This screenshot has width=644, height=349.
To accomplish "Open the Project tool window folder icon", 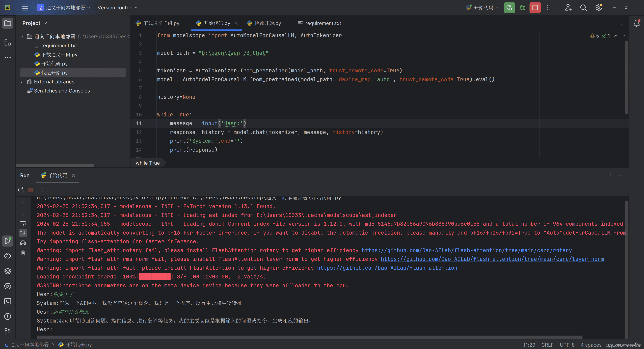I will (x=8, y=23).
